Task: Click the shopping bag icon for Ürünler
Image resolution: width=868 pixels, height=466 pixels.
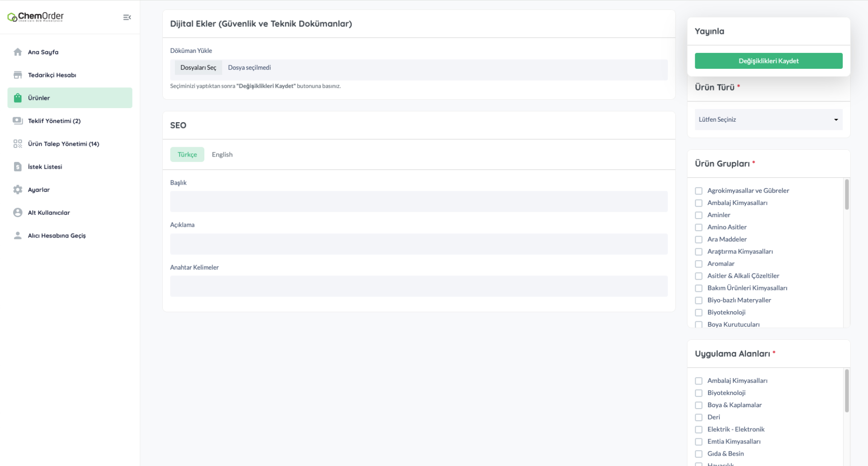Action: click(x=18, y=98)
